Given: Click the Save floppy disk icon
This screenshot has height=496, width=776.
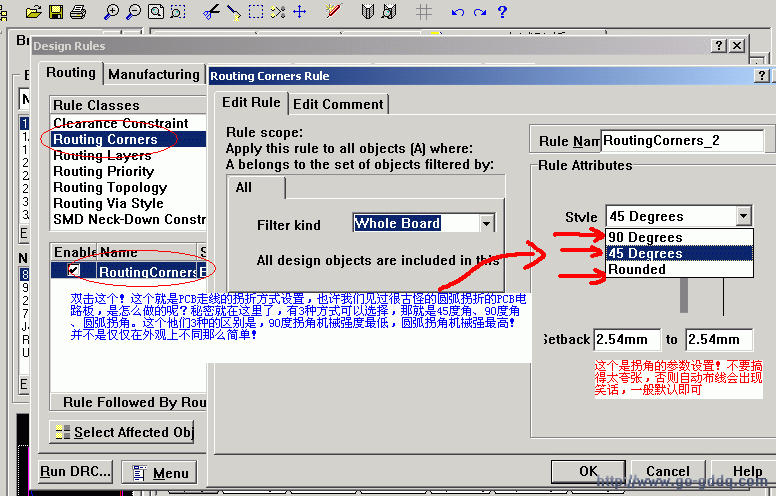Looking at the screenshot, I should click(56, 12).
